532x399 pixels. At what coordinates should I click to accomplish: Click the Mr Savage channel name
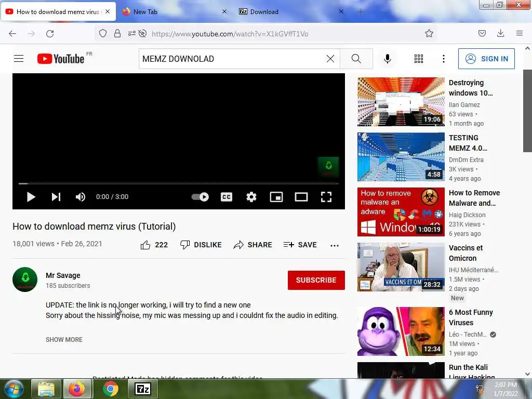[x=63, y=275]
